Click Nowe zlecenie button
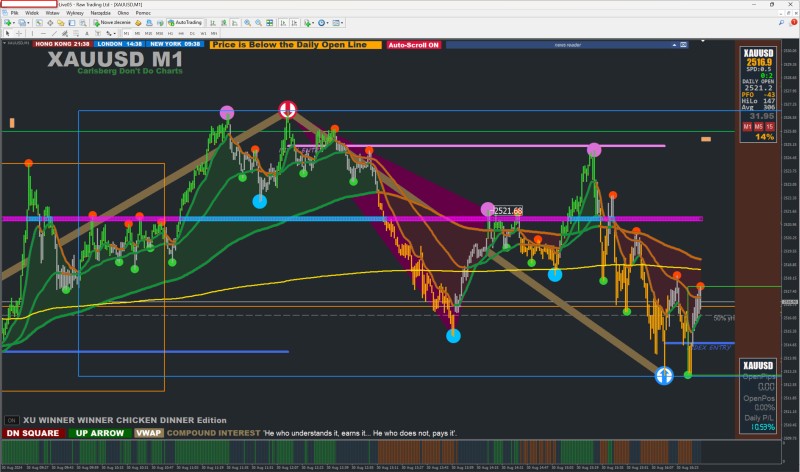 [112, 22]
